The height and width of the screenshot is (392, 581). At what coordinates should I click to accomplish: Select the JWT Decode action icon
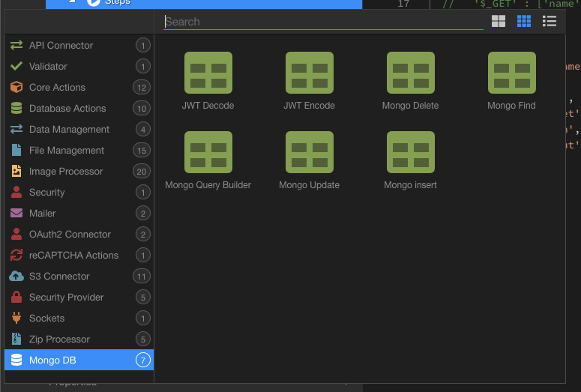click(208, 73)
